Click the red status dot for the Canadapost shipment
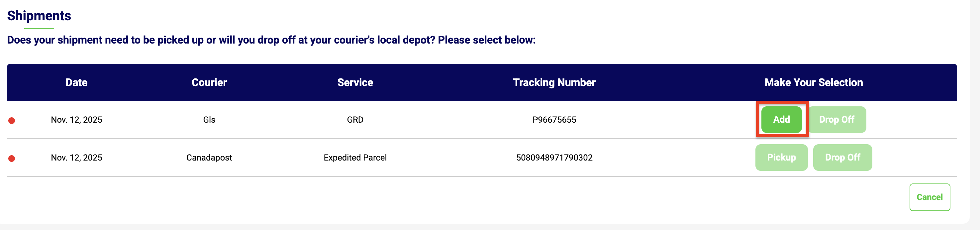The image size is (980, 230). 12,159
